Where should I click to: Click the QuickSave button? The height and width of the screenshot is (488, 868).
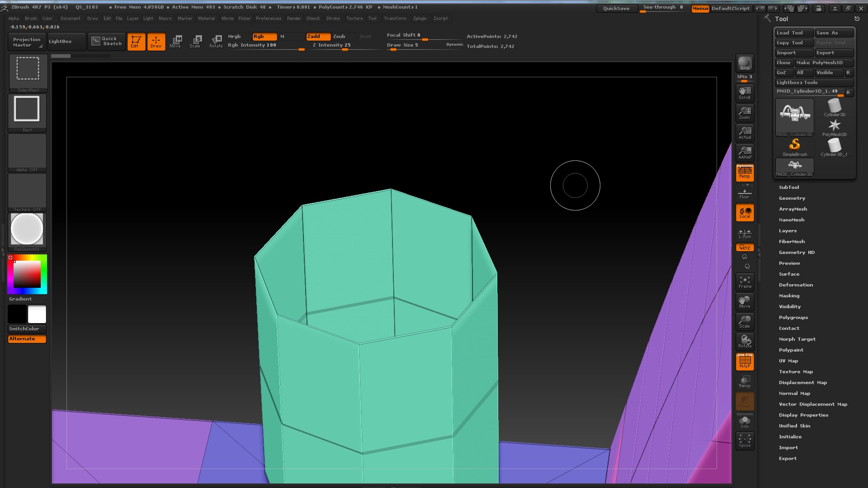616,8
